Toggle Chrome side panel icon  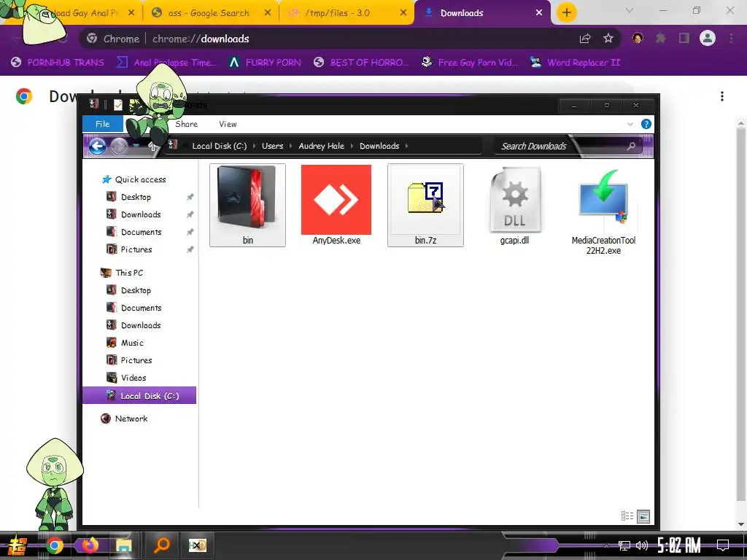(684, 38)
